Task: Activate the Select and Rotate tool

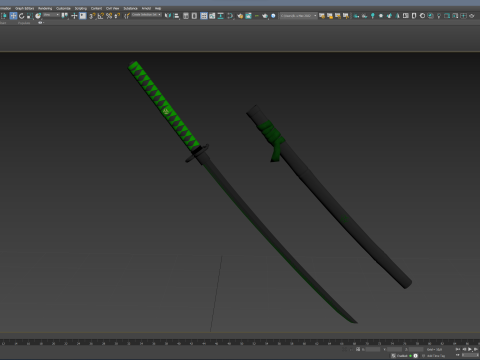Action: point(21,16)
